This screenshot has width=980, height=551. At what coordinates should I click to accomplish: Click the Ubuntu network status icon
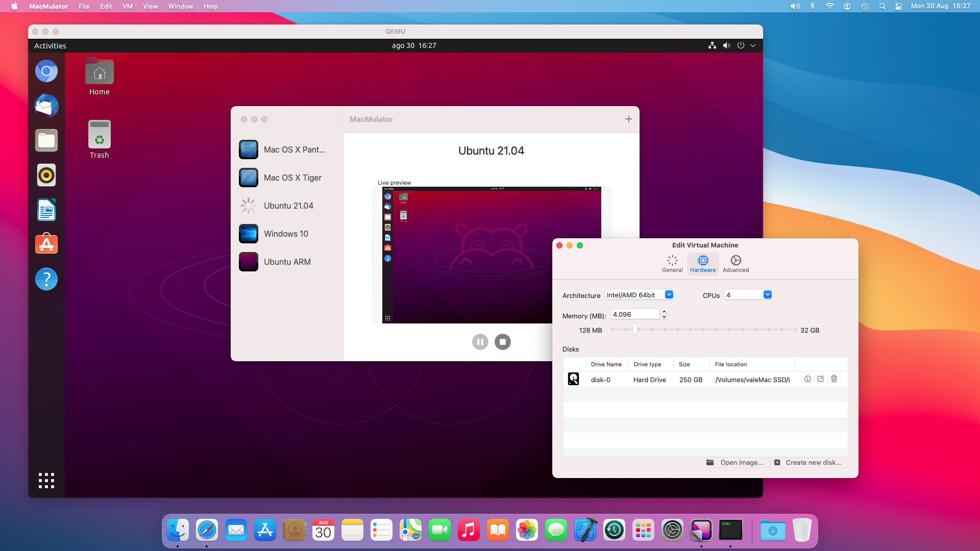point(712,45)
